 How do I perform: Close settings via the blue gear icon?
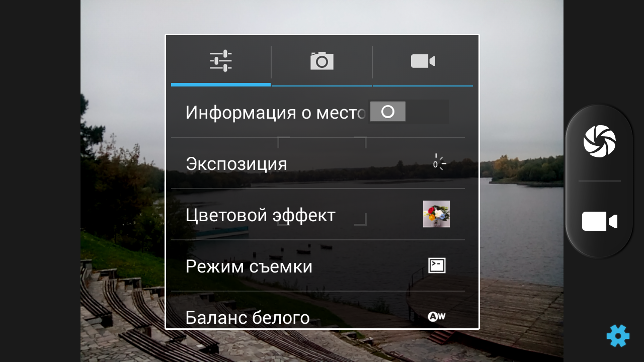pyautogui.click(x=618, y=335)
